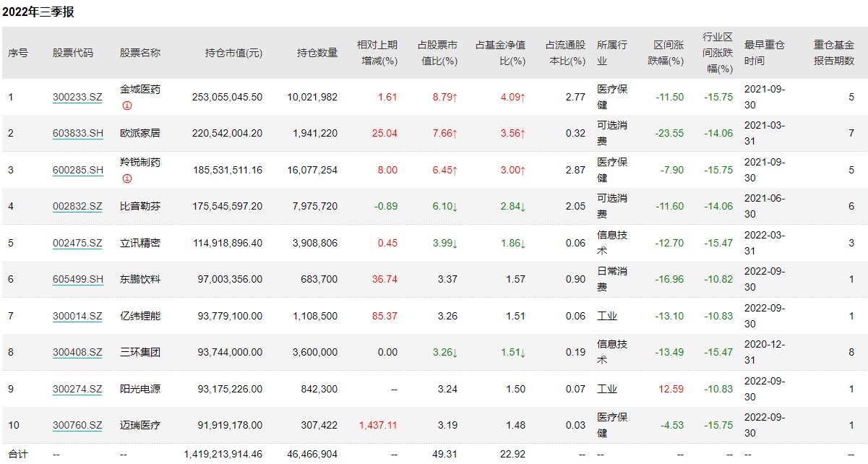Click the 最早重仓时间 column header
868x464 pixels.
(765, 53)
